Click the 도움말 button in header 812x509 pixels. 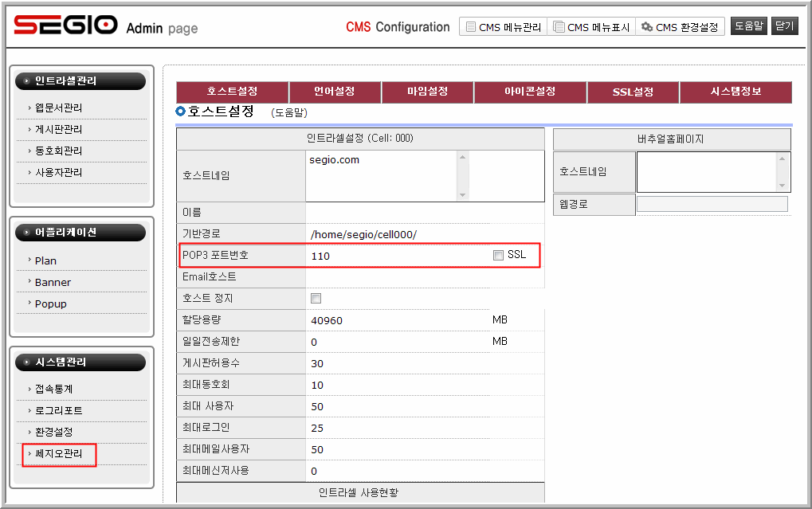tap(749, 26)
